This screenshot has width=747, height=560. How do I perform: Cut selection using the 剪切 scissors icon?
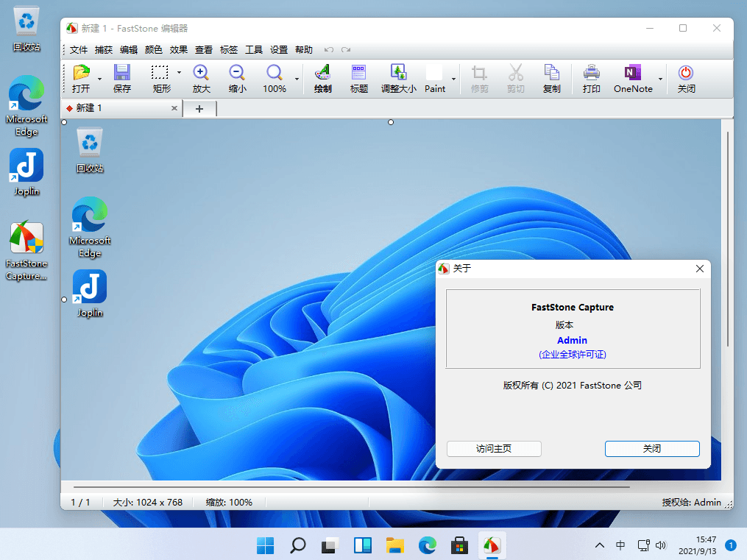coord(515,79)
